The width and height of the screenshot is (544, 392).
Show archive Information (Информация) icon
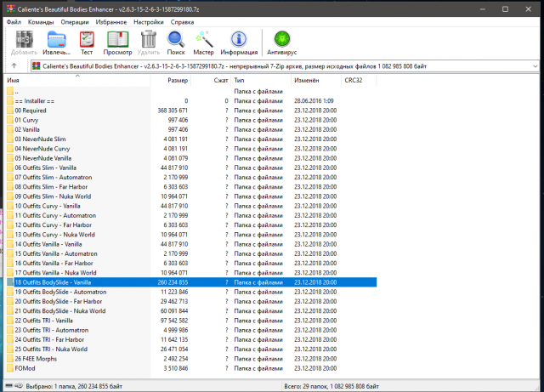(239, 42)
